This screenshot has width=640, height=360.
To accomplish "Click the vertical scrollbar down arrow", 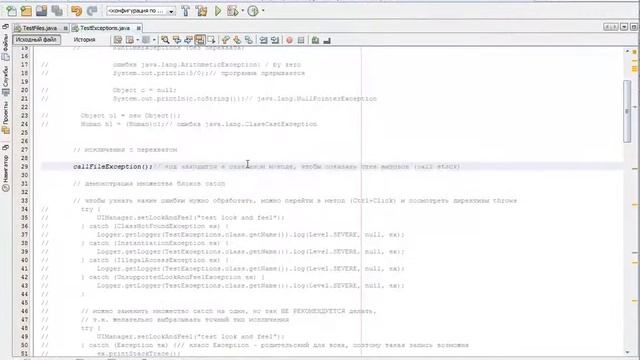I will tap(627, 353).
